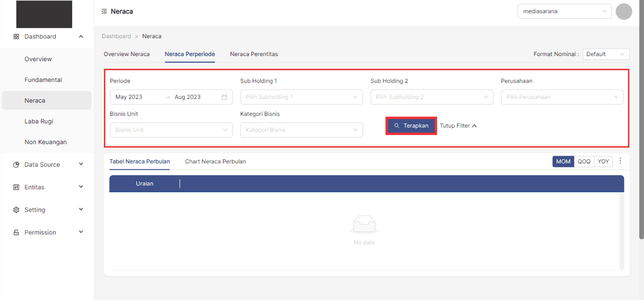644x300 pixels.
Task: Switch comparison to YOY
Action: click(x=603, y=161)
